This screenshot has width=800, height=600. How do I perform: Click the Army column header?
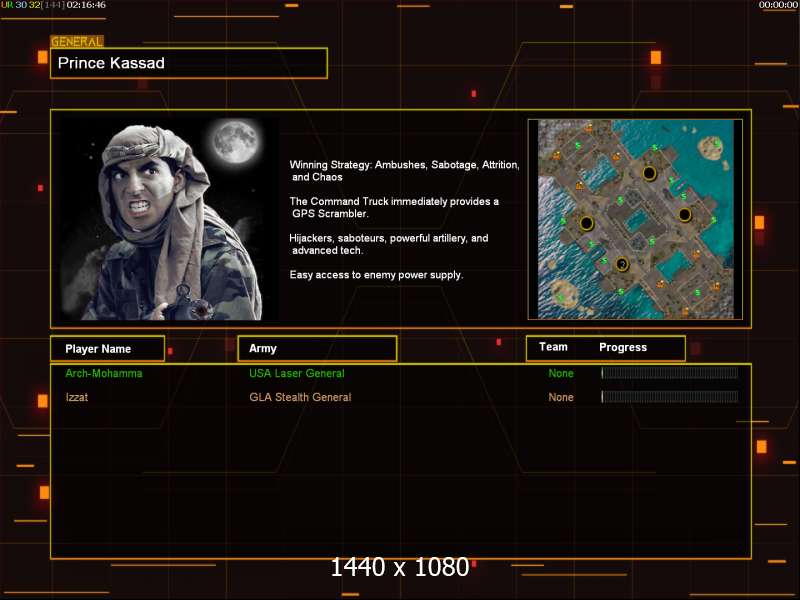[317, 348]
